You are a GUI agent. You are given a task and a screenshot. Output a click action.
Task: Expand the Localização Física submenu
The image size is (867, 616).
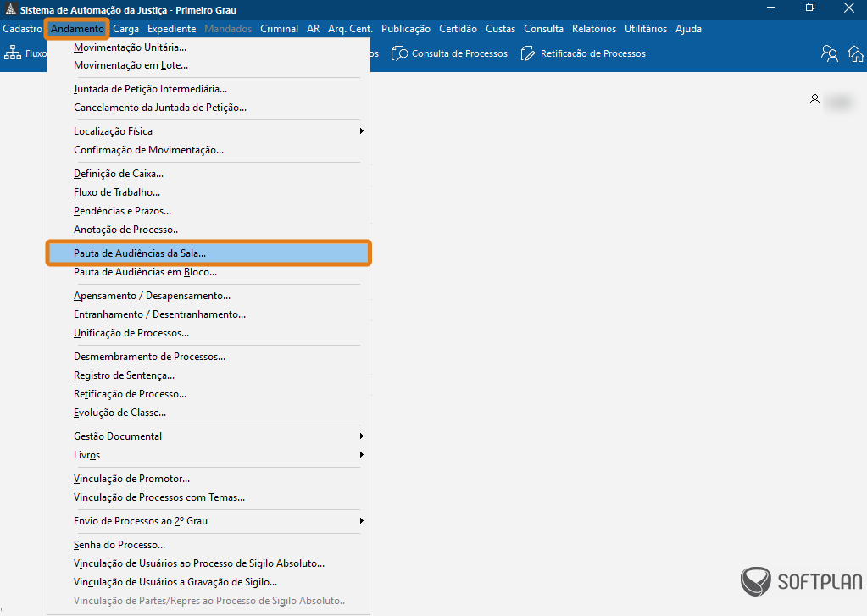click(208, 131)
